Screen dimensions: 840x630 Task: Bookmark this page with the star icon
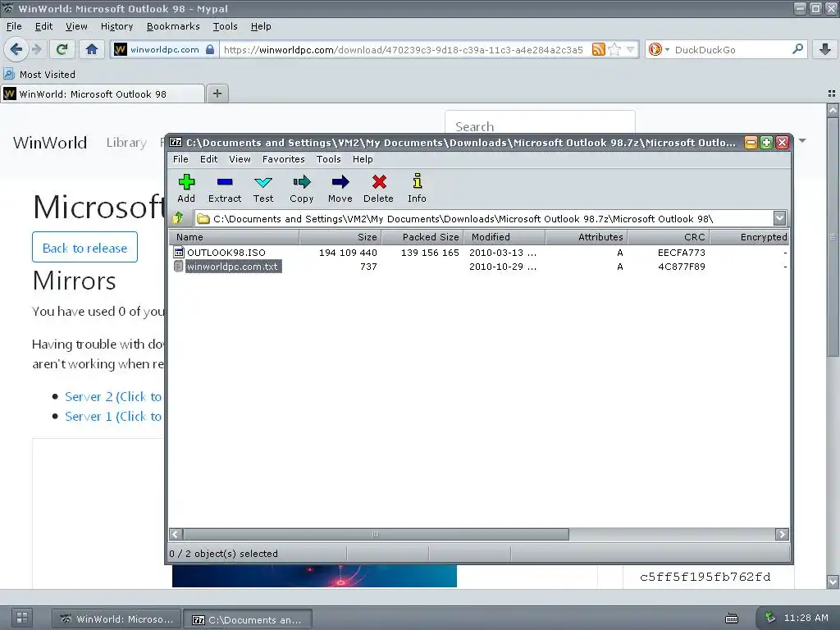point(614,50)
